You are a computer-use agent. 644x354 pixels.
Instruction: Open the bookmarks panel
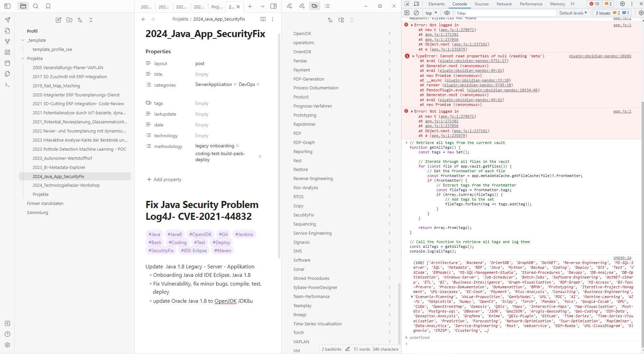tap(48, 6)
